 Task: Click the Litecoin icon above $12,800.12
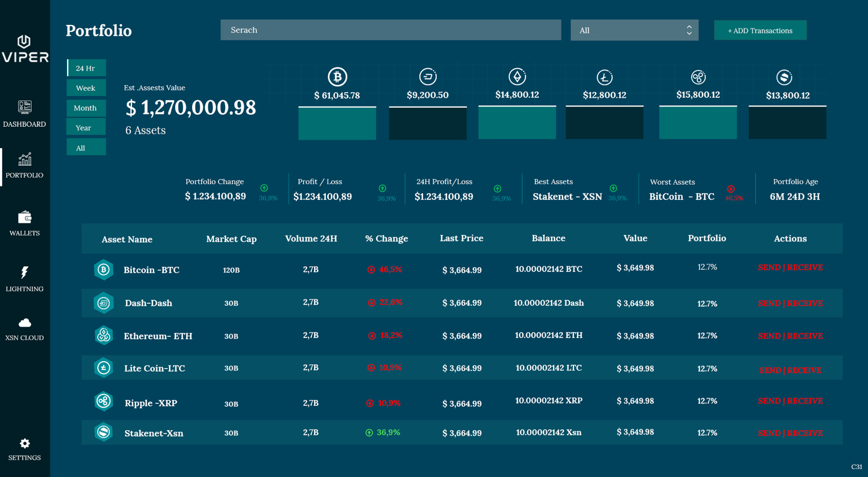(x=605, y=77)
